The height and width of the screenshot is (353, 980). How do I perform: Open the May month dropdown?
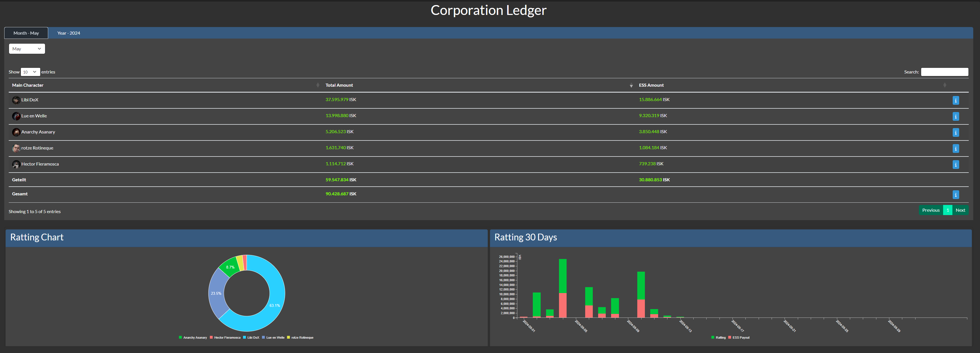pos(27,49)
